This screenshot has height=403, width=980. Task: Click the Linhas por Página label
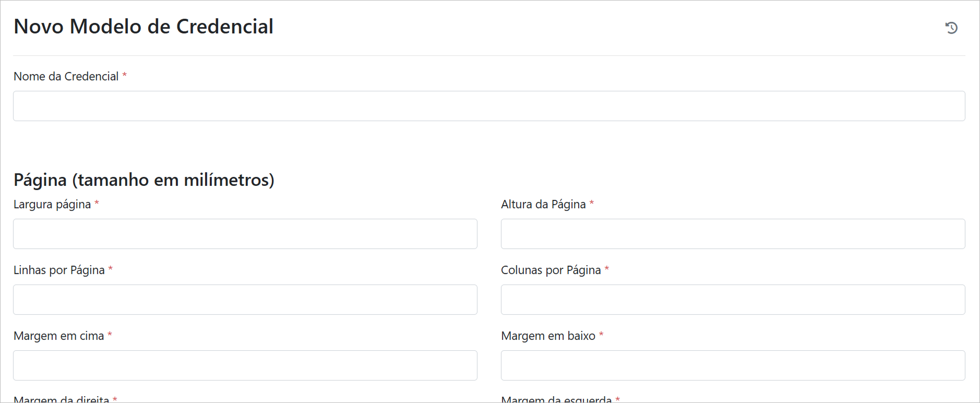[x=59, y=270]
